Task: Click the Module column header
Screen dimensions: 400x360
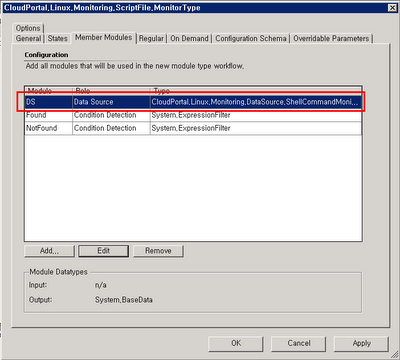Action: (48, 91)
